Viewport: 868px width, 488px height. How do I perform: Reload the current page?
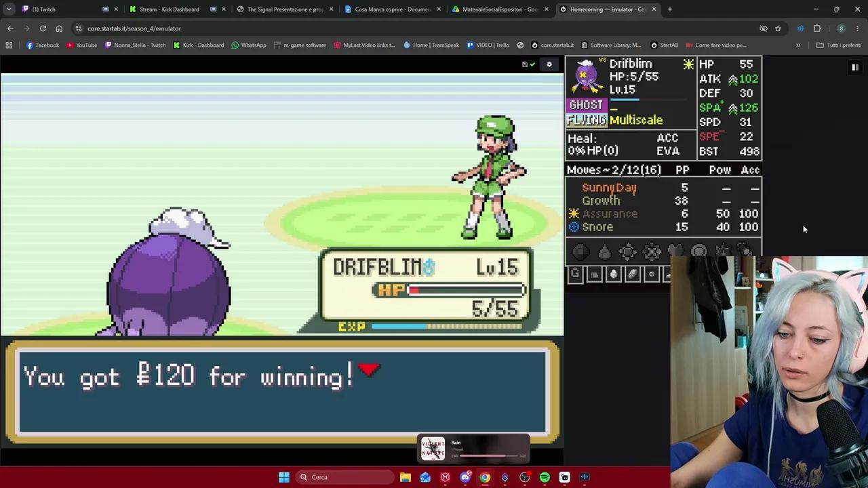(x=43, y=28)
